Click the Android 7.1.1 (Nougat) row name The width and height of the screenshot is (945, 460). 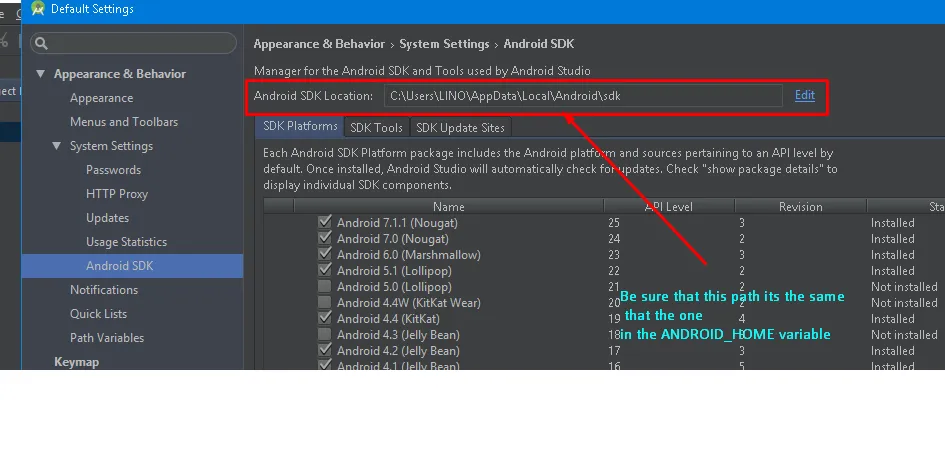pos(397,223)
